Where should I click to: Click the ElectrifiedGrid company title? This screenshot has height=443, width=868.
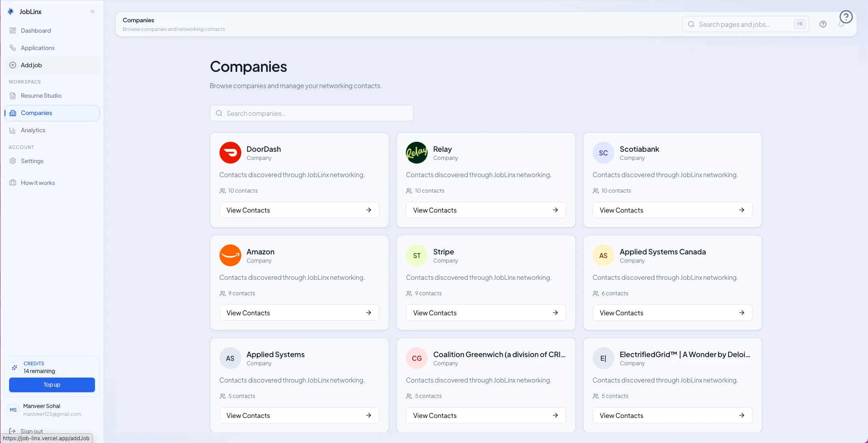coord(684,354)
